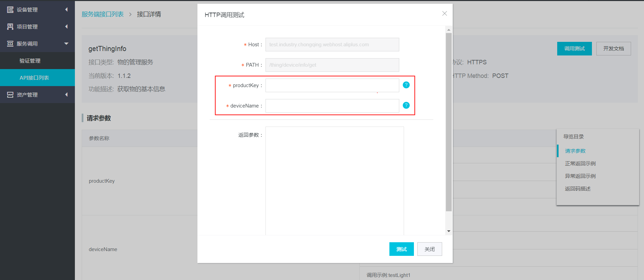
Task: Focus the productKey input field
Action: pyautogui.click(x=332, y=85)
